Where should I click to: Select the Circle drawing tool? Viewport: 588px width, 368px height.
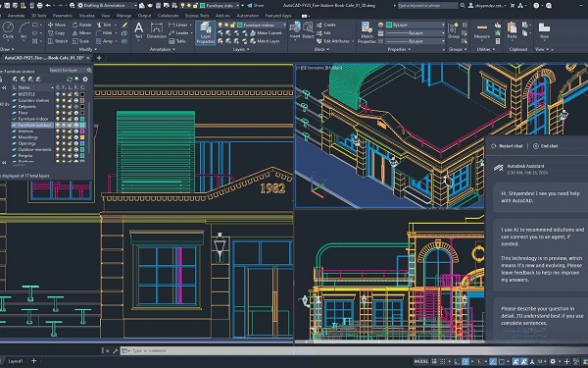coord(8,30)
